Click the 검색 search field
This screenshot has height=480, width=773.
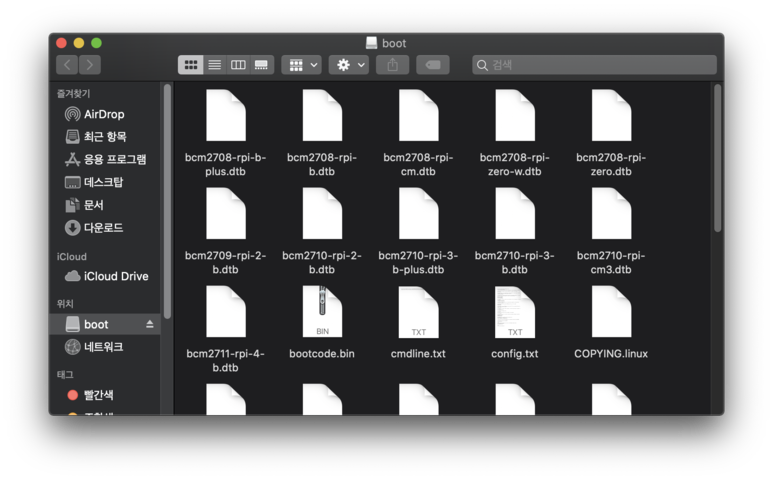[x=595, y=65]
